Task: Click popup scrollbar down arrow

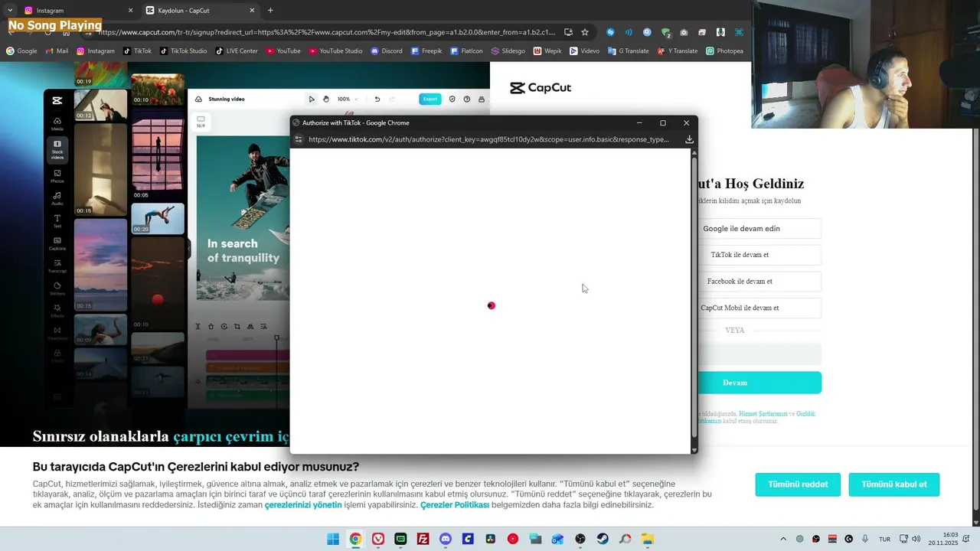Action: 694,450
